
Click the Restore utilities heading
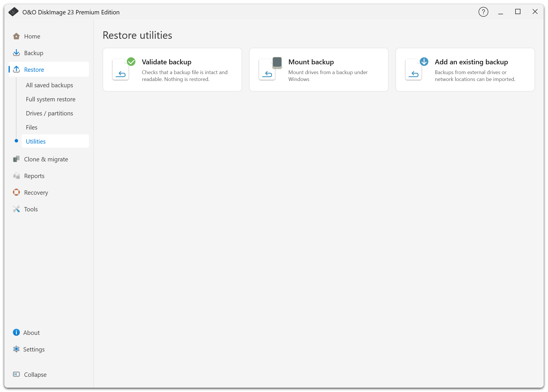[x=137, y=35]
